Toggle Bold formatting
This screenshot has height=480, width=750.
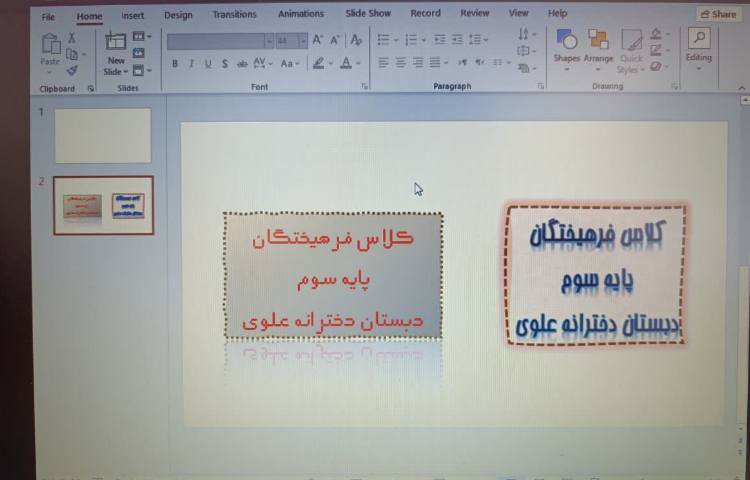[175, 64]
